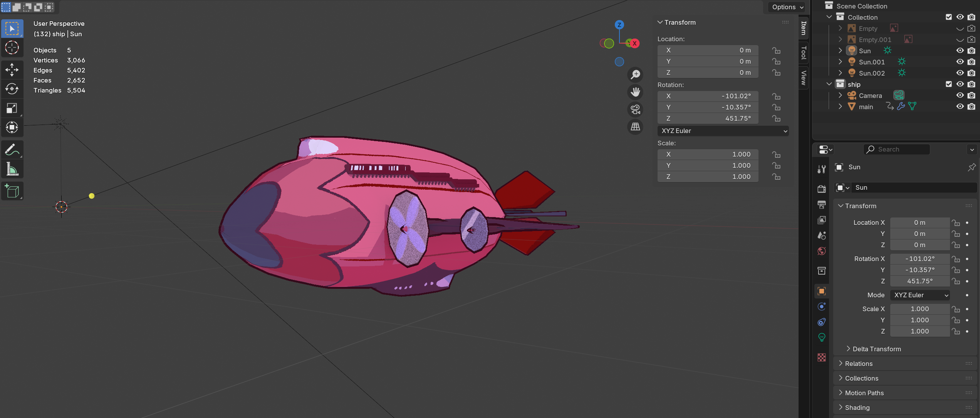Click the viewport zoom magnifier icon
Viewport: 980px width, 418px height.
pyautogui.click(x=635, y=74)
